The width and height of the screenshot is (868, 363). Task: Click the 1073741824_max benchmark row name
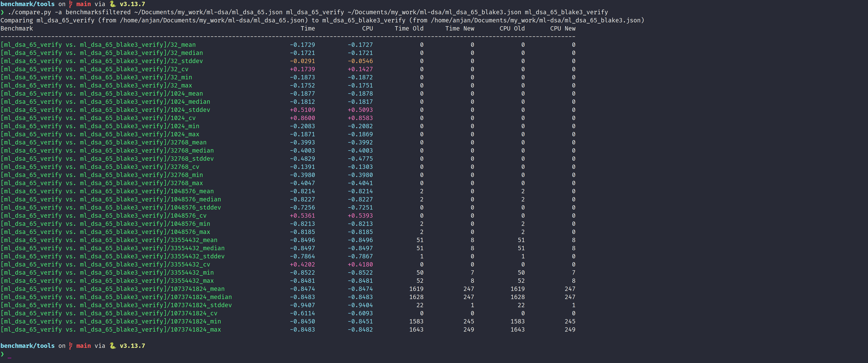tap(111, 330)
